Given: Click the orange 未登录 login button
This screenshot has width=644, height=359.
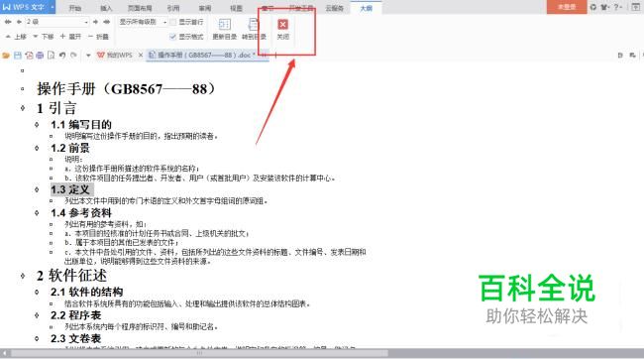Looking at the screenshot, I should (567, 7).
